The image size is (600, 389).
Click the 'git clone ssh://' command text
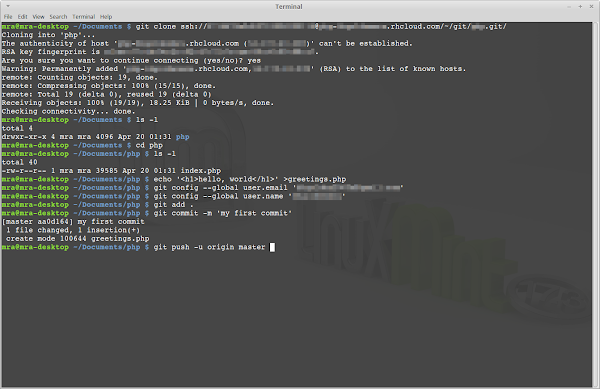click(x=171, y=26)
